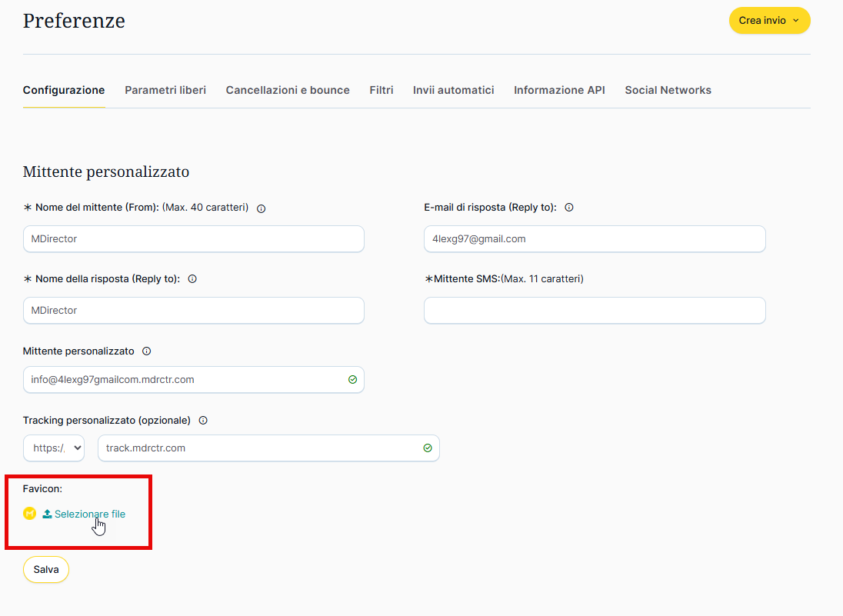Focus the Mittente SMS input field
This screenshot has width=843, height=616.
click(595, 311)
